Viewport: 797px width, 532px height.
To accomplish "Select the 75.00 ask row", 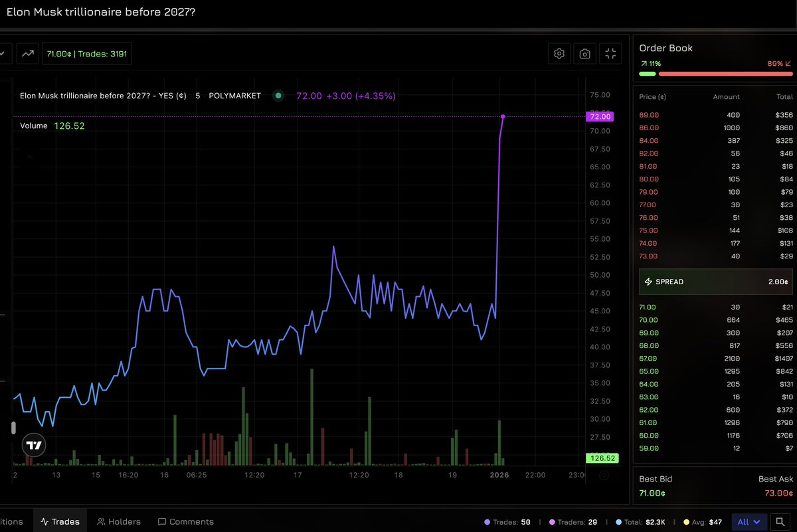I will (715, 230).
